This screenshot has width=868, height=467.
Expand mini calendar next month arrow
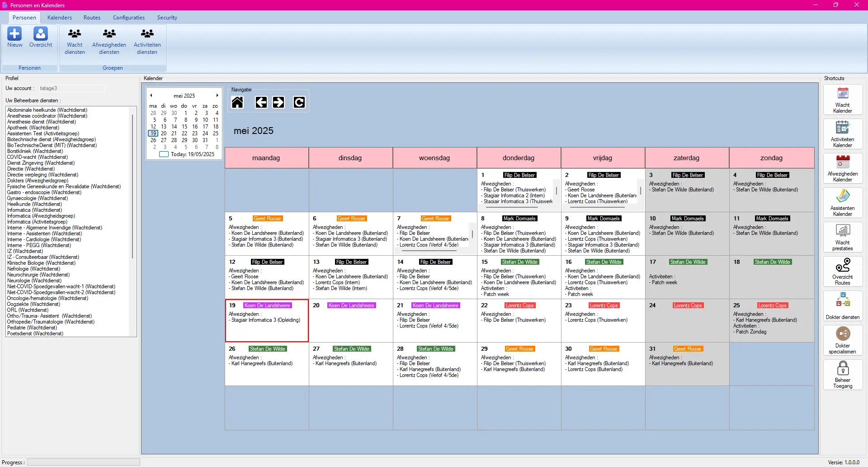coord(217,95)
